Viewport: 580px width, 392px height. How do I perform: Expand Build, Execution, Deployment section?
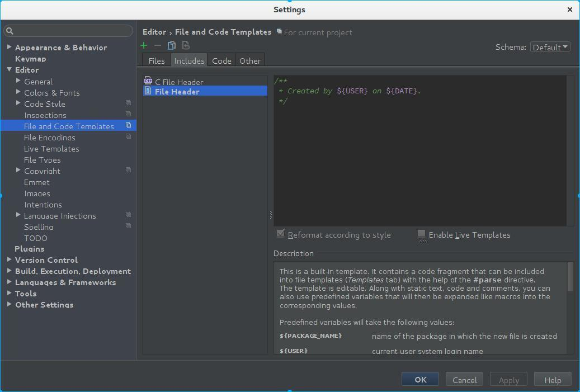pyautogui.click(x=10, y=271)
